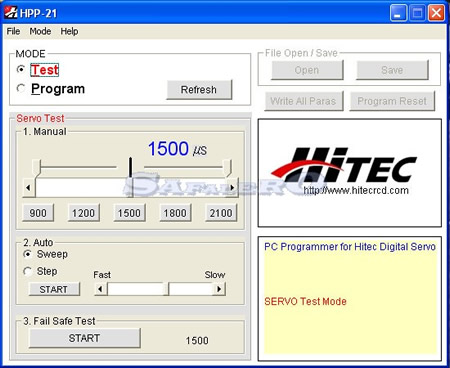Click the Refresh button
The width and height of the screenshot is (450, 368).
pyautogui.click(x=199, y=90)
